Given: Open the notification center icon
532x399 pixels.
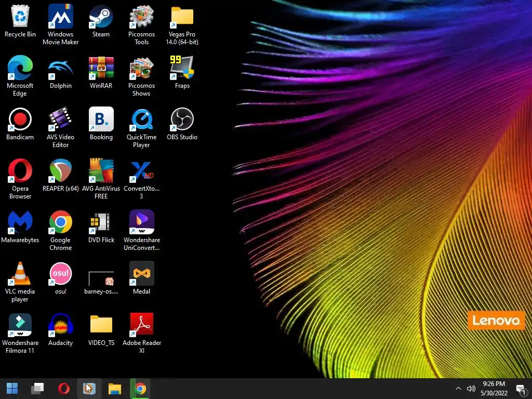Looking at the screenshot, I should point(521,389).
